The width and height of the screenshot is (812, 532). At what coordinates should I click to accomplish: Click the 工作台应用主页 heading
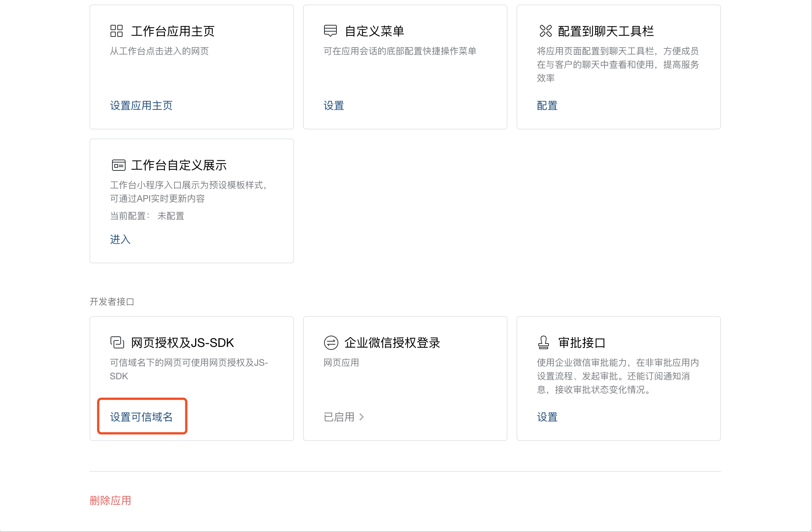point(173,31)
